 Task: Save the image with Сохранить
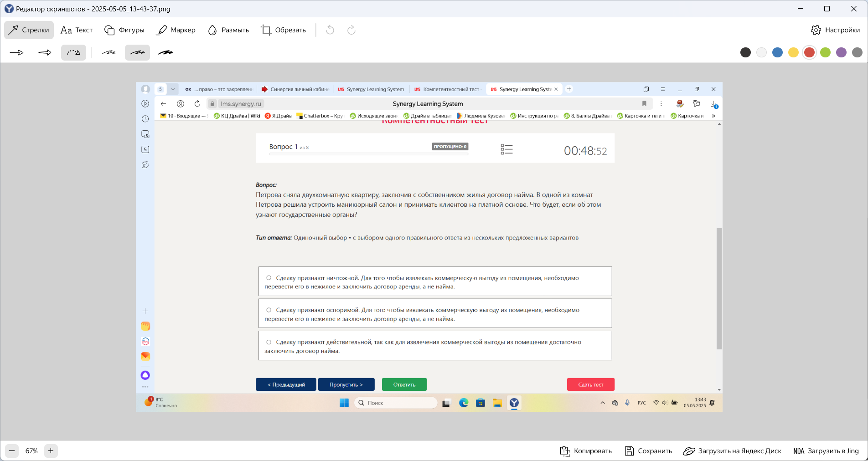[x=648, y=451]
